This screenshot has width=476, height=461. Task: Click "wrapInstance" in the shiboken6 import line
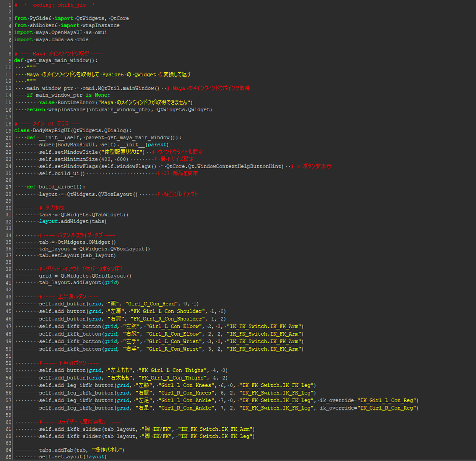tap(101, 25)
